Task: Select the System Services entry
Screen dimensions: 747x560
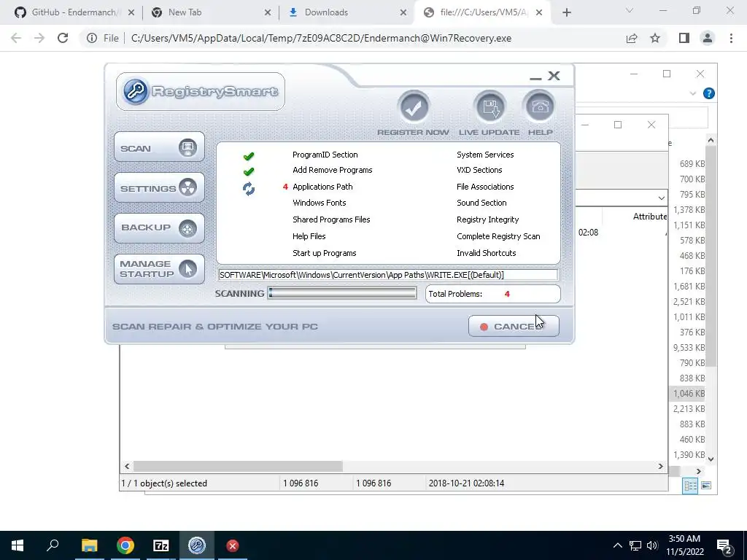Action: [x=485, y=155]
